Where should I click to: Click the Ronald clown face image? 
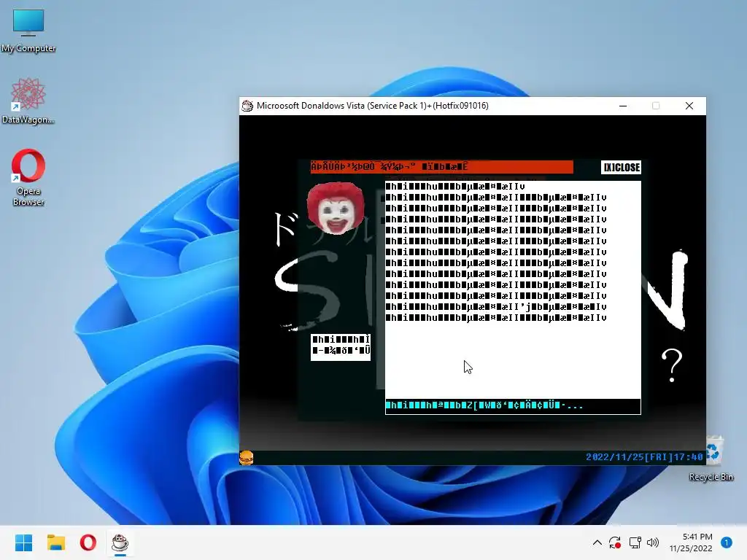(336, 208)
